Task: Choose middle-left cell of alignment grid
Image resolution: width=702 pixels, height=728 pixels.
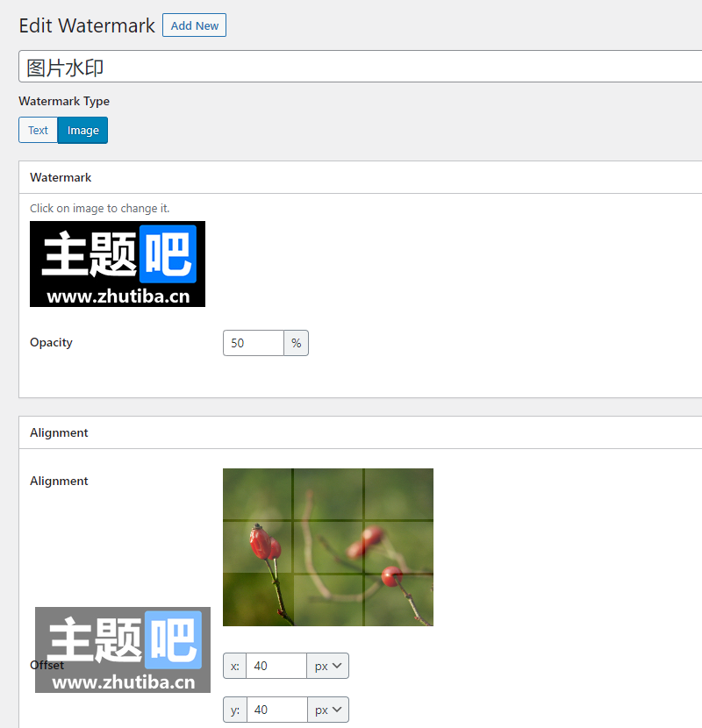Action: (x=257, y=547)
